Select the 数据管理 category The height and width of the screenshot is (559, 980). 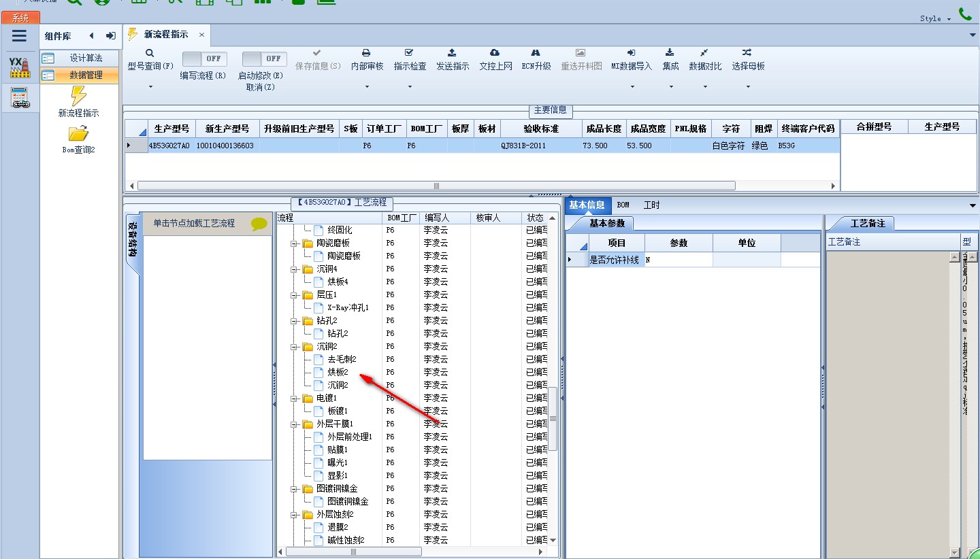80,75
